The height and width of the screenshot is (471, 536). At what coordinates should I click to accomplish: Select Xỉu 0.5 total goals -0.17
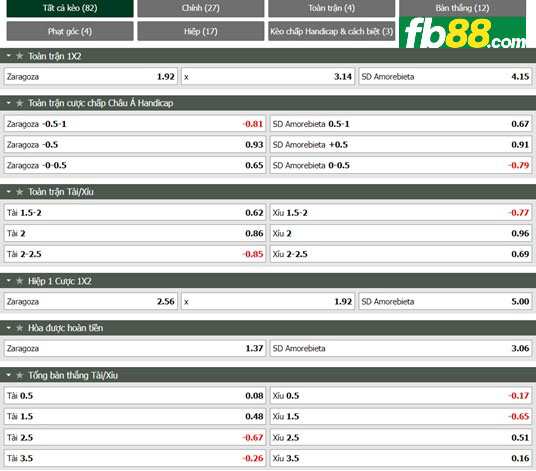pos(401,395)
